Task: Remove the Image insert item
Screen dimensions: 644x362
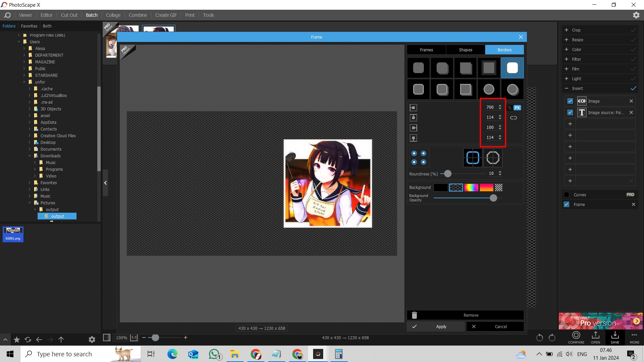Action: (631, 101)
